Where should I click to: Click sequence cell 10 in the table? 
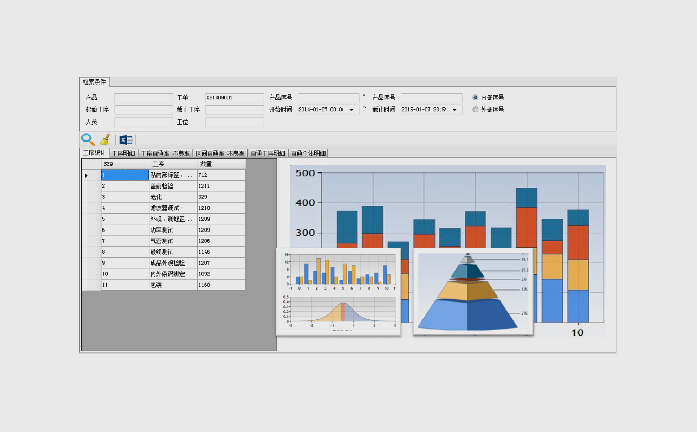pyautogui.click(x=125, y=274)
